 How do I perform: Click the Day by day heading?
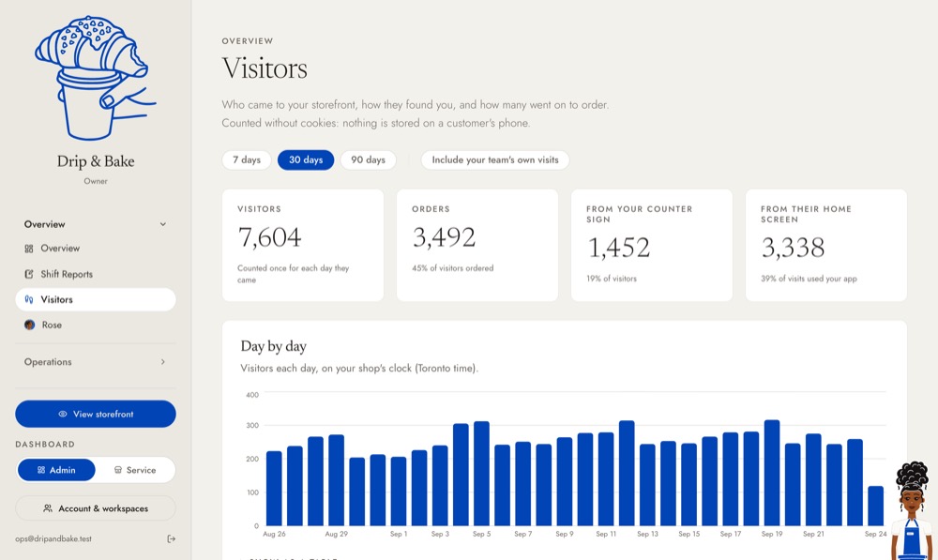pyautogui.click(x=273, y=346)
